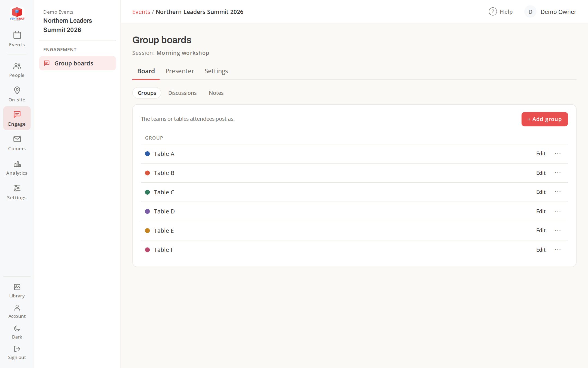Screen dimensions: 588x368
Task: Click the Add group button
Action: pyautogui.click(x=544, y=119)
